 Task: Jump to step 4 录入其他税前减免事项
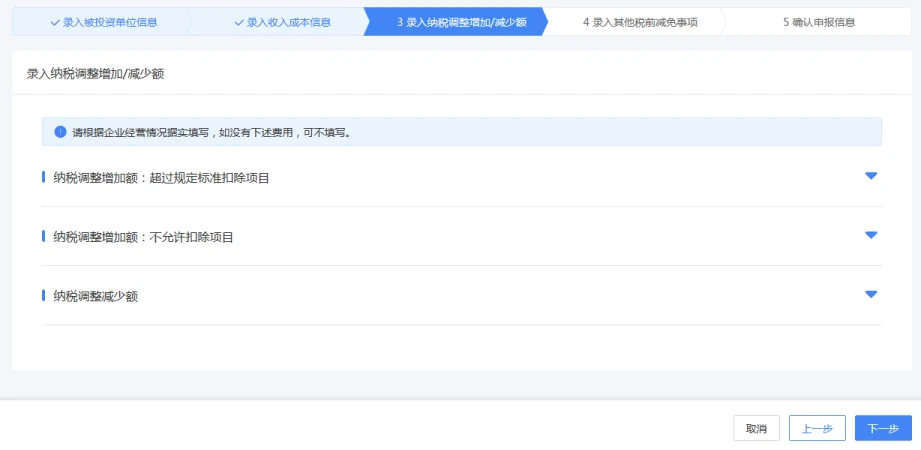coord(640,22)
